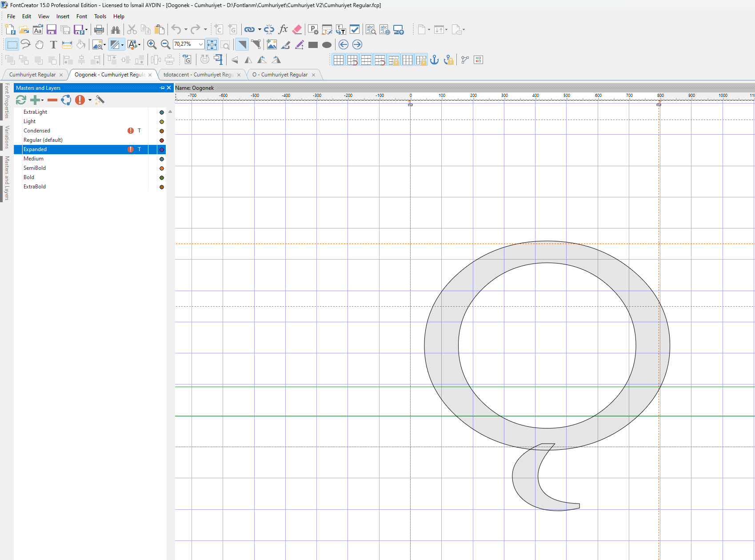Open the add master plus dropdown arrow
755x560 pixels.
point(43,100)
